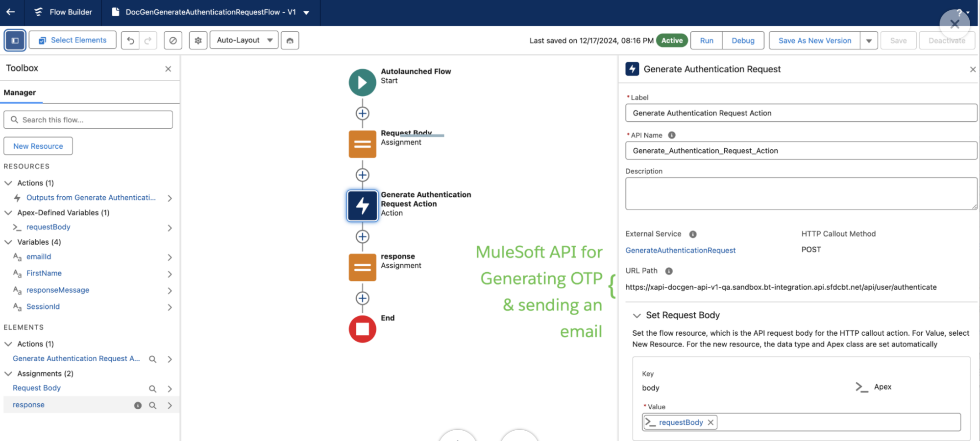The image size is (980, 441).
Task: Open the flow settings gear icon
Action: click(198, 40)
